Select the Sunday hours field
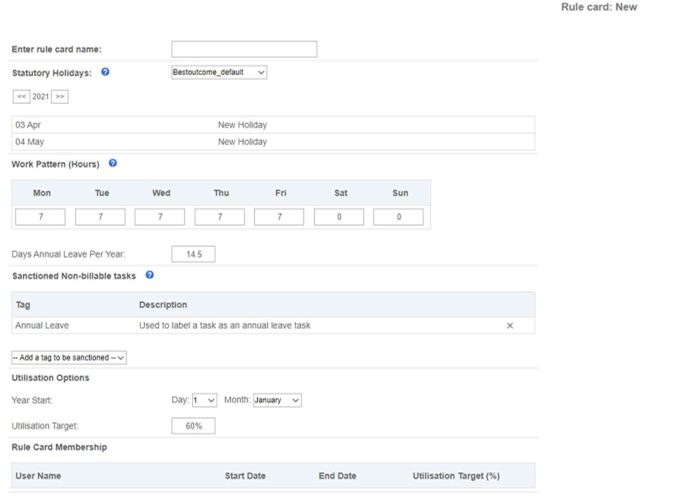 (x=398, y=217)
